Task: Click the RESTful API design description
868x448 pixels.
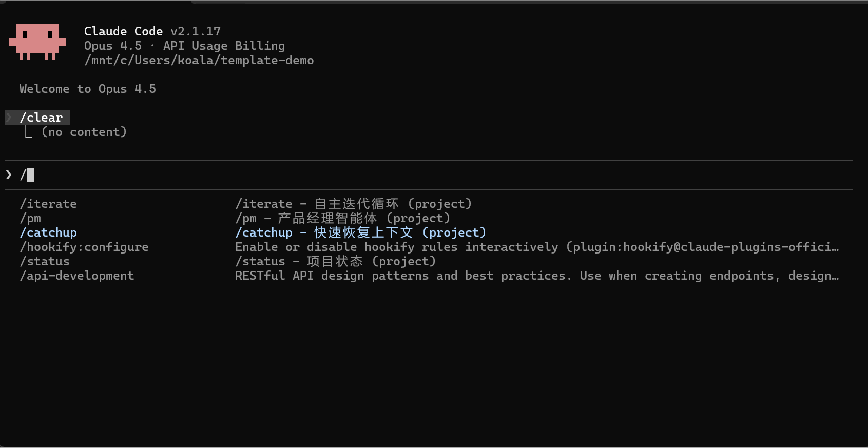Action: click(x=536, y=276)
